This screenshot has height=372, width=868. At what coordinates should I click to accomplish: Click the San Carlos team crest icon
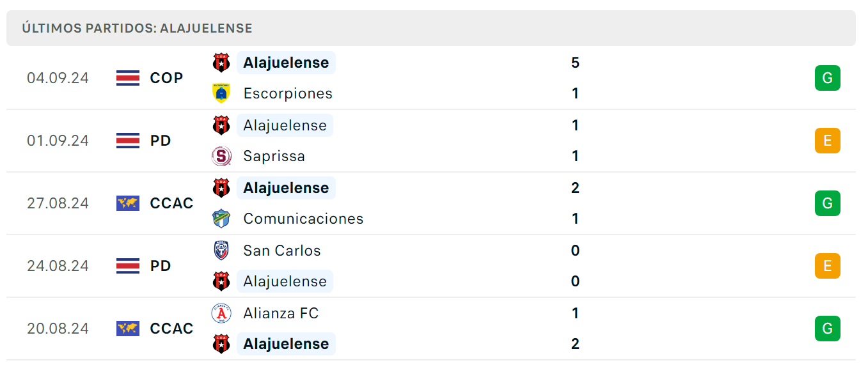click(221, 250)
